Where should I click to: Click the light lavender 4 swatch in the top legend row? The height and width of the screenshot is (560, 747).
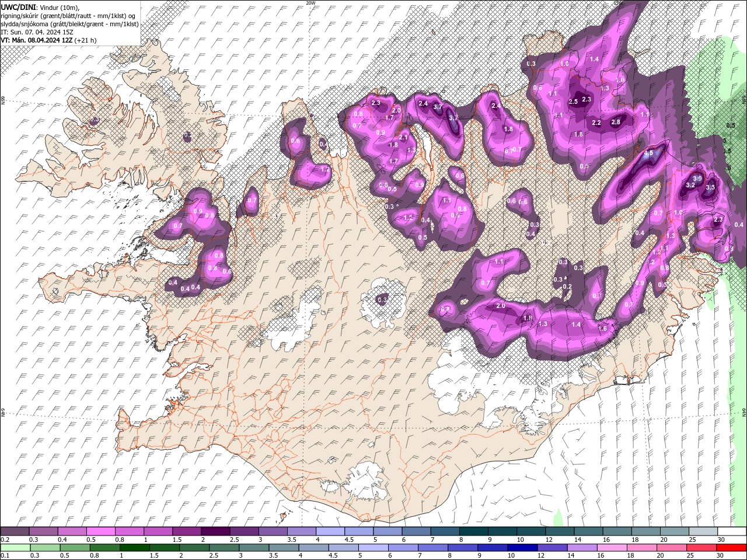[329, 531]
